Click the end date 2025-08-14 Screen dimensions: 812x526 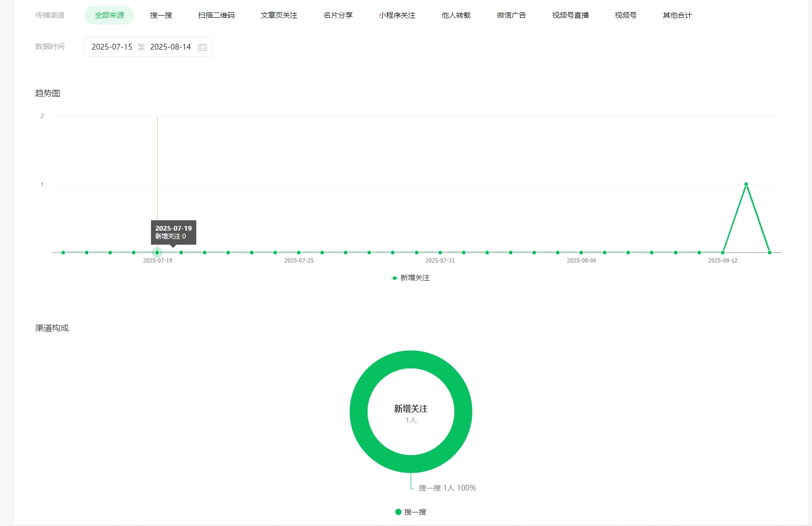point(170,47)
